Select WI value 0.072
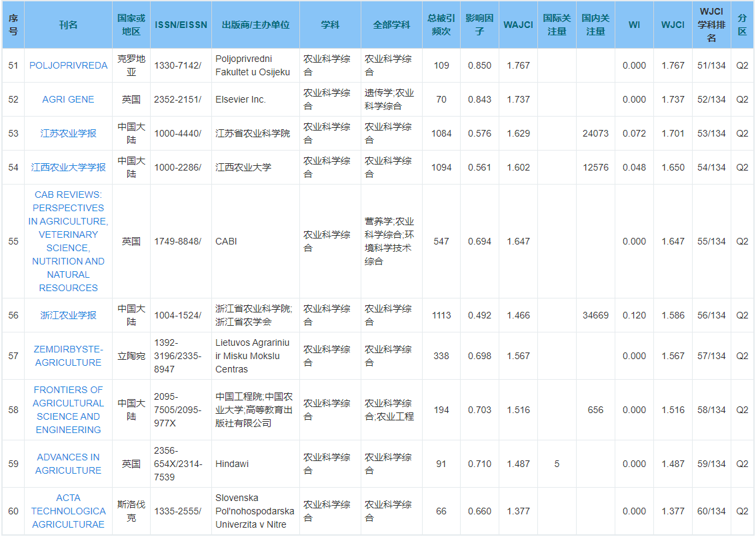This screenshot has width=756, height=537. [635, 133]
